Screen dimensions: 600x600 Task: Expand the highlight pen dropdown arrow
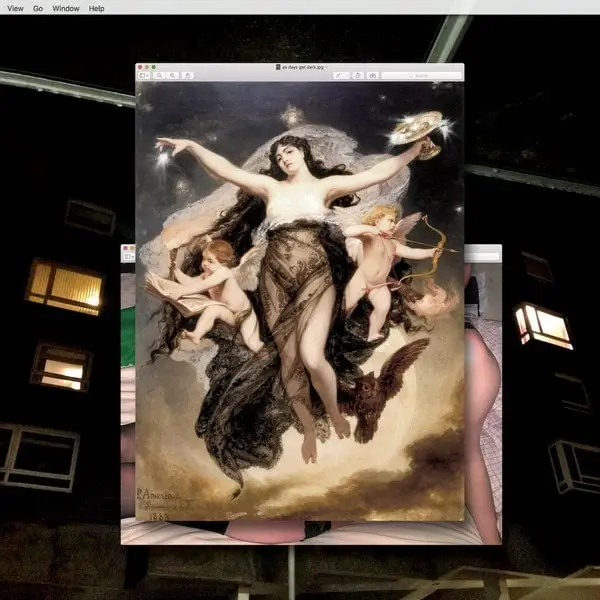(x=348, y=76)
